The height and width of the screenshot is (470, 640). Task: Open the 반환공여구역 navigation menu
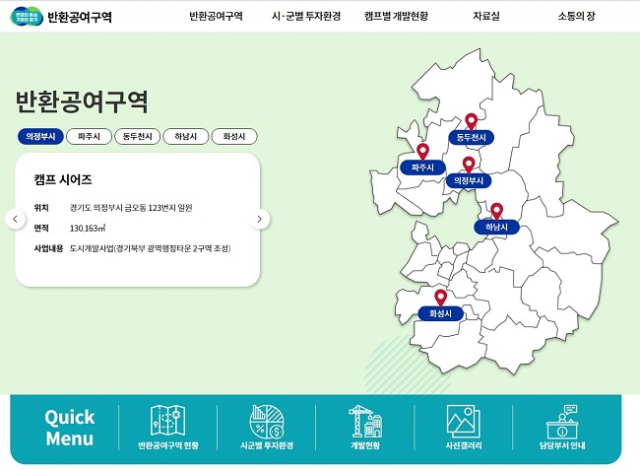(216, 16)
